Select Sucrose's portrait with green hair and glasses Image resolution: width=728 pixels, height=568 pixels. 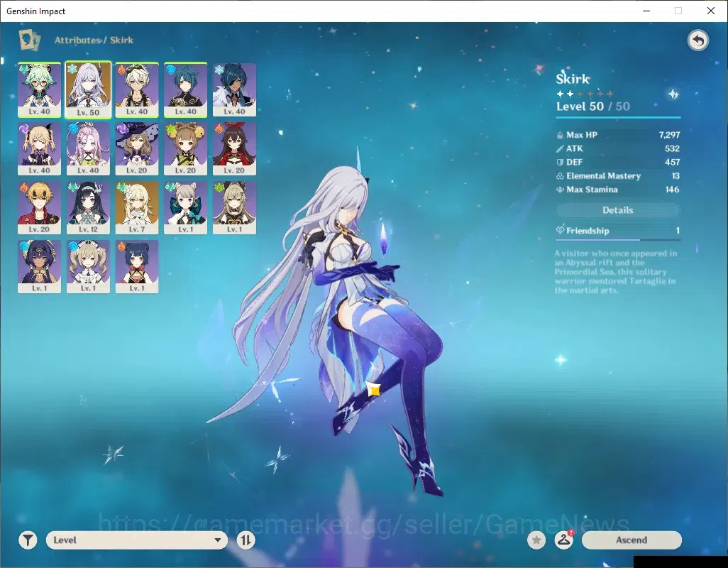(40, 89)
